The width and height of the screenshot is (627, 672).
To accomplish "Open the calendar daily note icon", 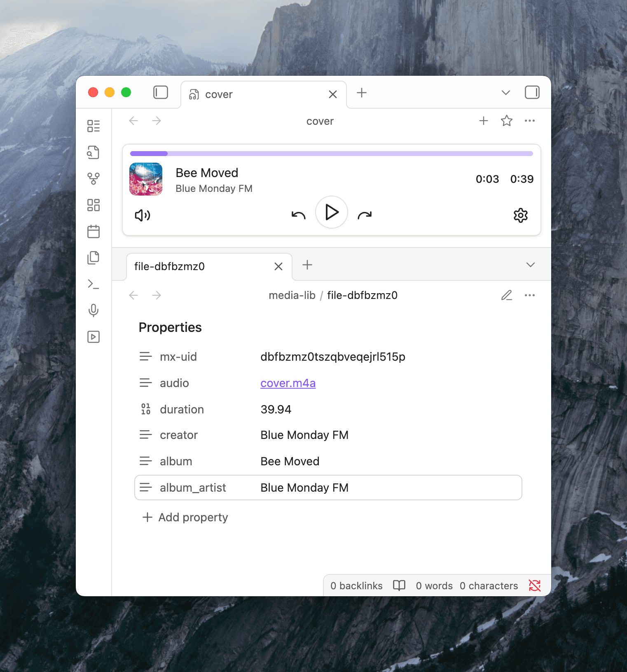I will (94, 231).
